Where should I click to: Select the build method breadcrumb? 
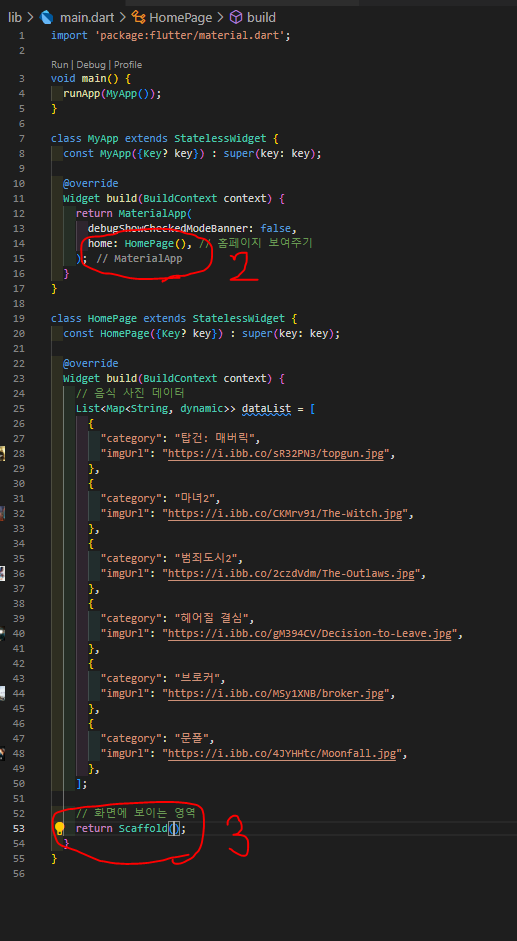pyautogui.click(x=261, y=17)
